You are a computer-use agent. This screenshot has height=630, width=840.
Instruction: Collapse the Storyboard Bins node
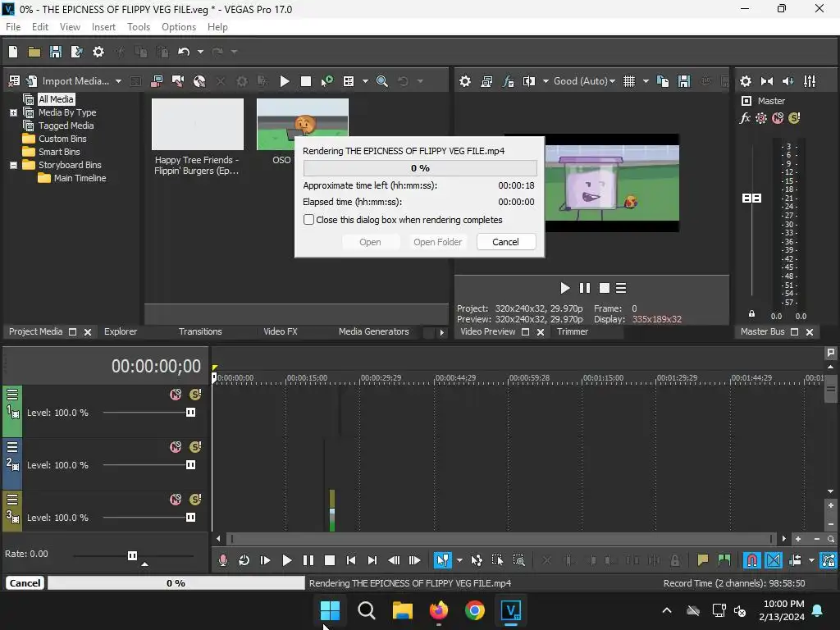pos(13,165)
